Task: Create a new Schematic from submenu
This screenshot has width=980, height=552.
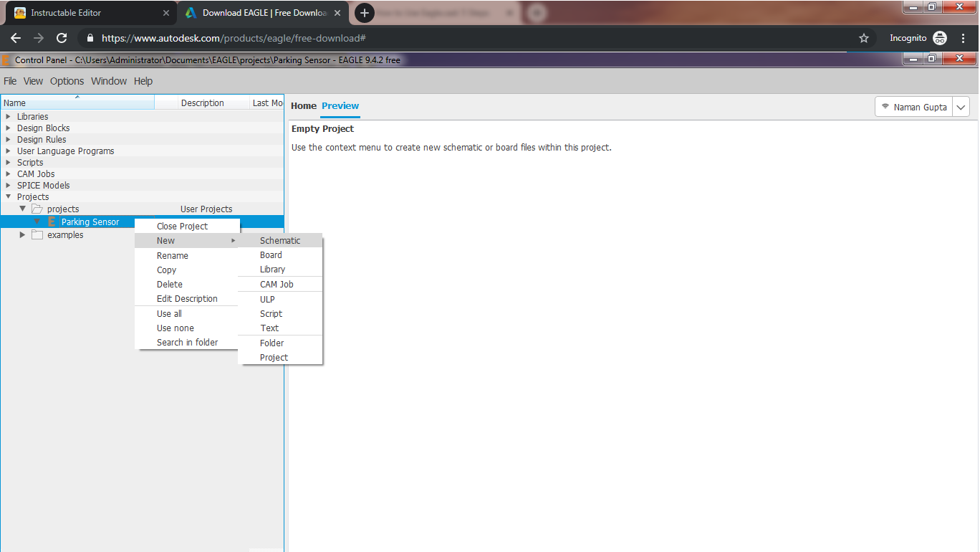Action: tap(281, 241)
